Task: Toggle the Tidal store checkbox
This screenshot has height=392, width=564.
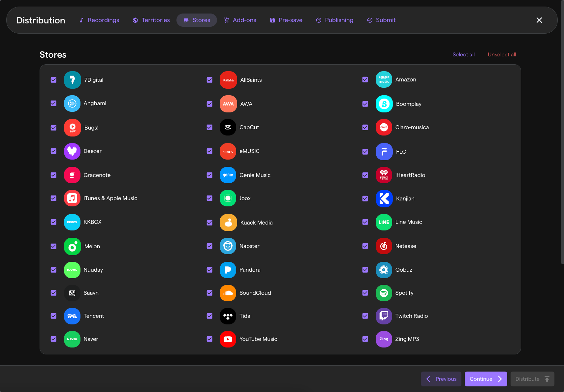Action: click(209, 316)
